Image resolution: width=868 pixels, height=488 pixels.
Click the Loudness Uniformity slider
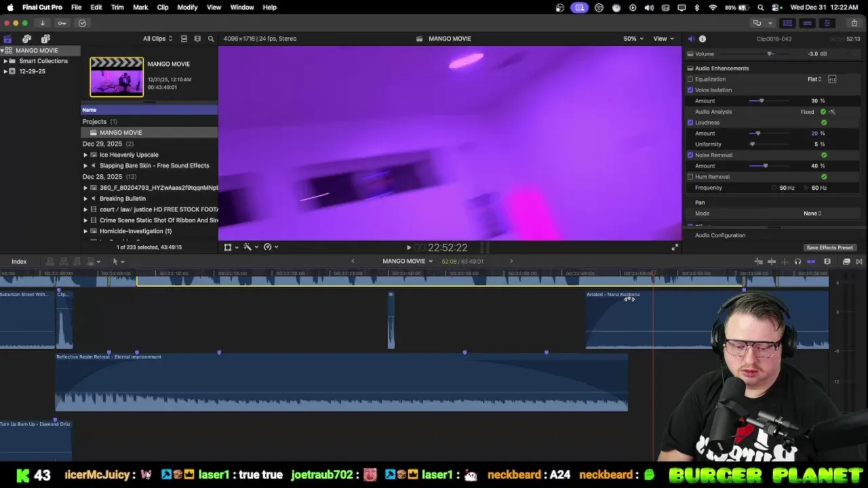pos(752,144)
